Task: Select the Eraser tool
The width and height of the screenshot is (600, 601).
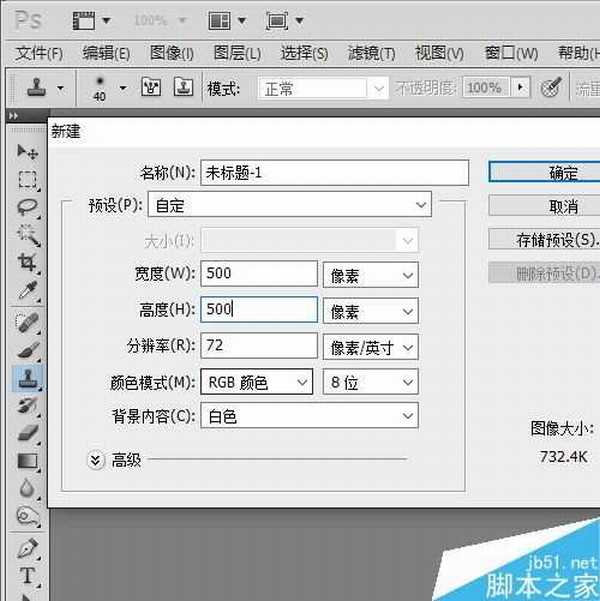Action: click(27, 433)
